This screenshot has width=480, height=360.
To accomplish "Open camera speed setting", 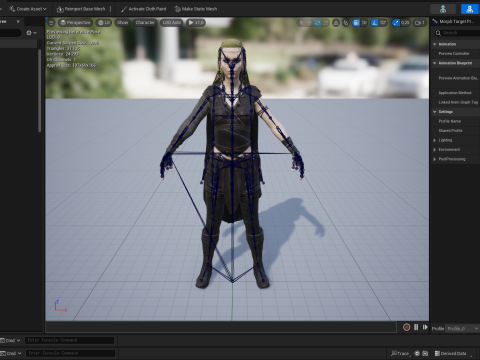I will (420, 23).
